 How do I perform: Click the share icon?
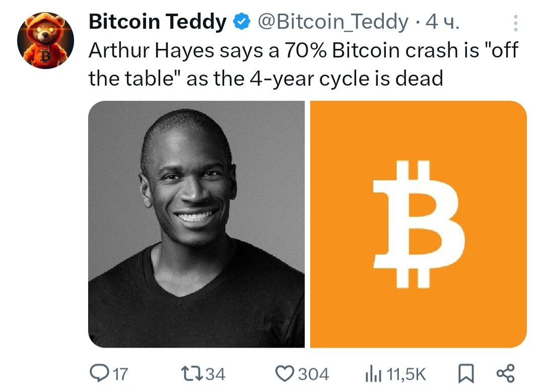505,374
